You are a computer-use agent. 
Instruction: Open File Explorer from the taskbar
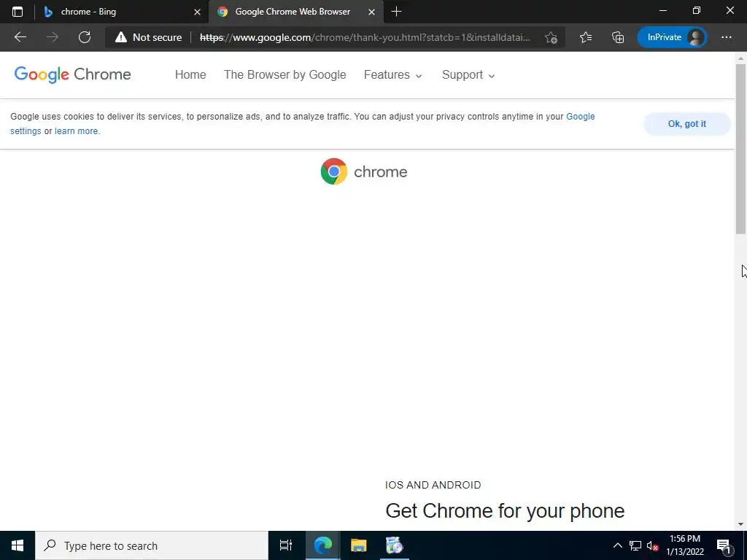(x=358, y=545)
